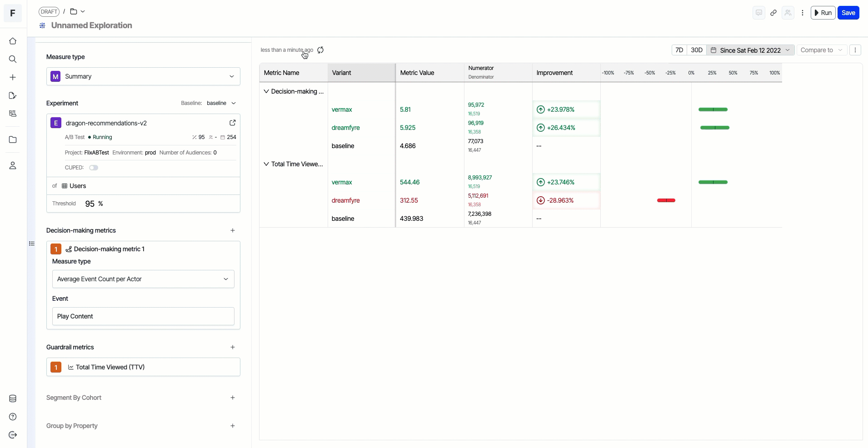Click vermax Total Time Viewed interval bar
Screen dimensions: 868x448
[x=713, y=182]
